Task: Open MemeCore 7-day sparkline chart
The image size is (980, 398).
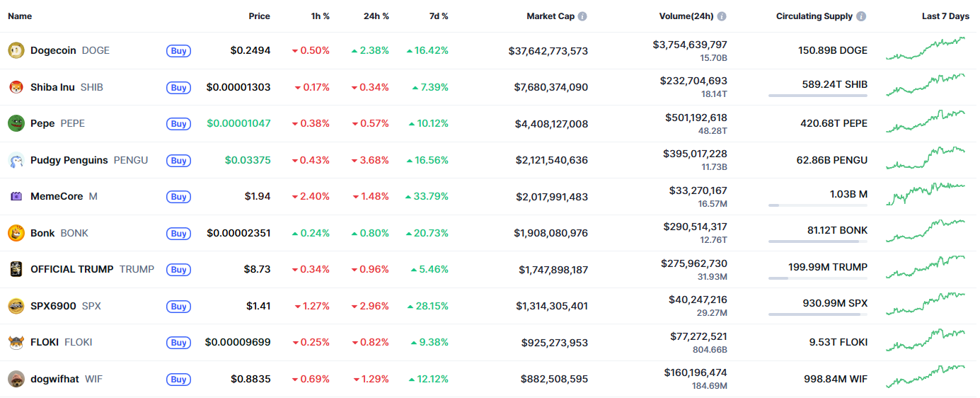Action: coord(926,195)
